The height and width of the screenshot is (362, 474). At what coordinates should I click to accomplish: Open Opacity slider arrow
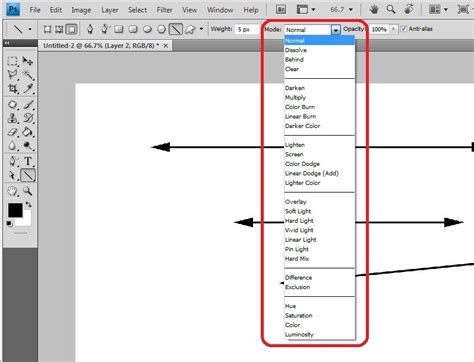pyautogui.click(x=394, y=29)
